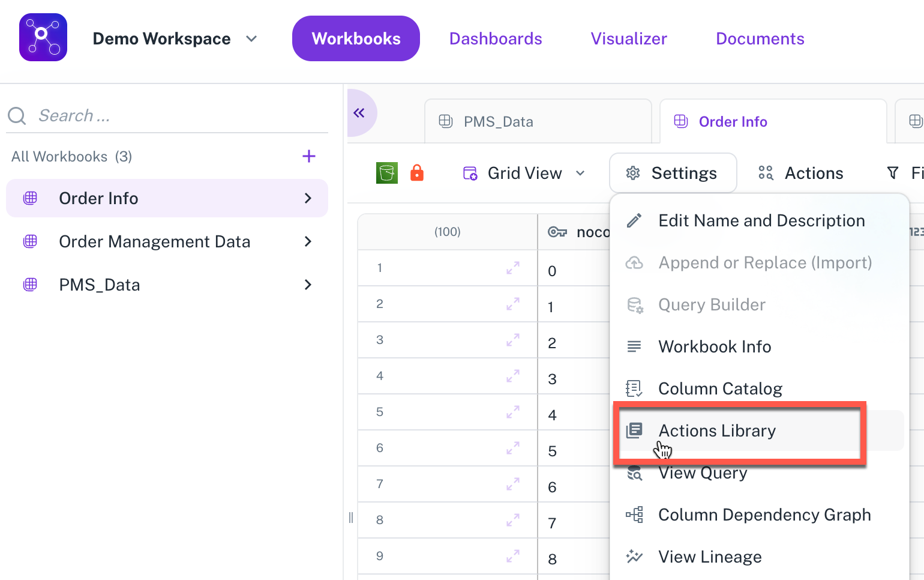Click the Actions toolbar button
Image resolution: width=924 pixels, height=580 pixels.
801,173
